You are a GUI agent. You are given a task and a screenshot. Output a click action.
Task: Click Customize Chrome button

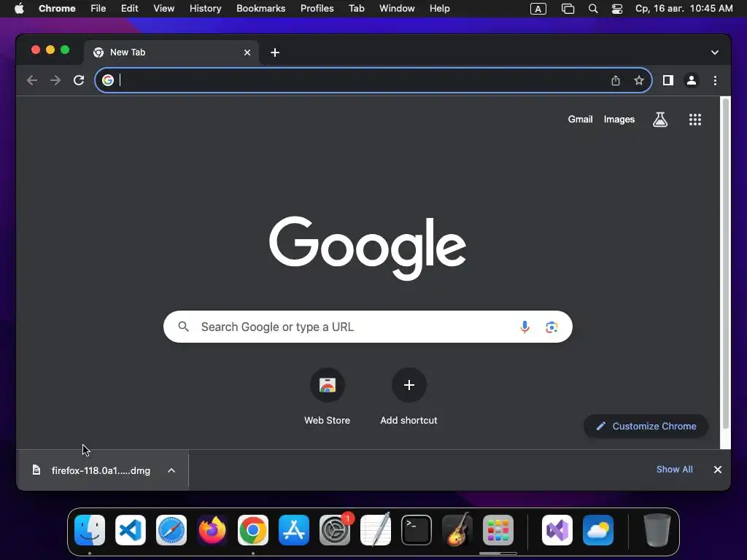tap(646, 426)
